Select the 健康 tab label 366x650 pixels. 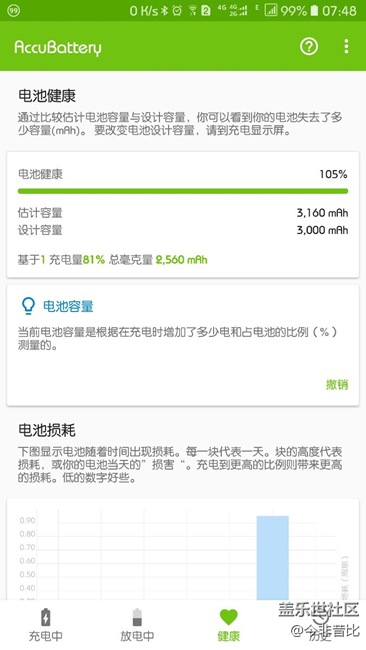coord(229,636)
